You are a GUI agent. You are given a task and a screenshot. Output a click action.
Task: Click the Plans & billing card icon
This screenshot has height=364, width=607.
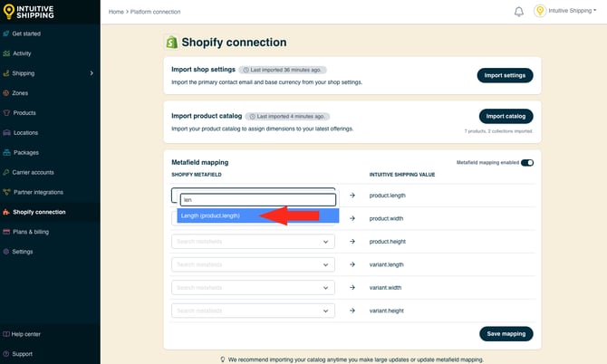pyautogui.click(x=6, y=232)
